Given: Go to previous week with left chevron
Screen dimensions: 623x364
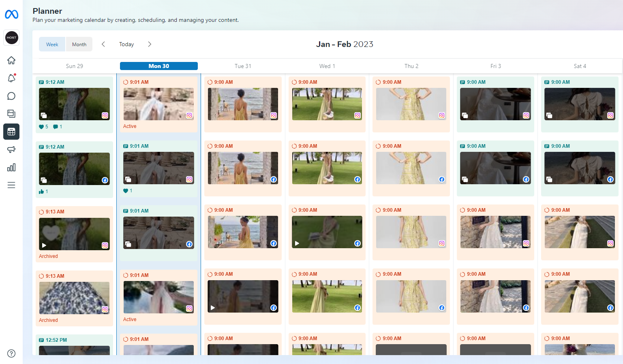Looking at the screenshot, I should (x=103, y=44).
